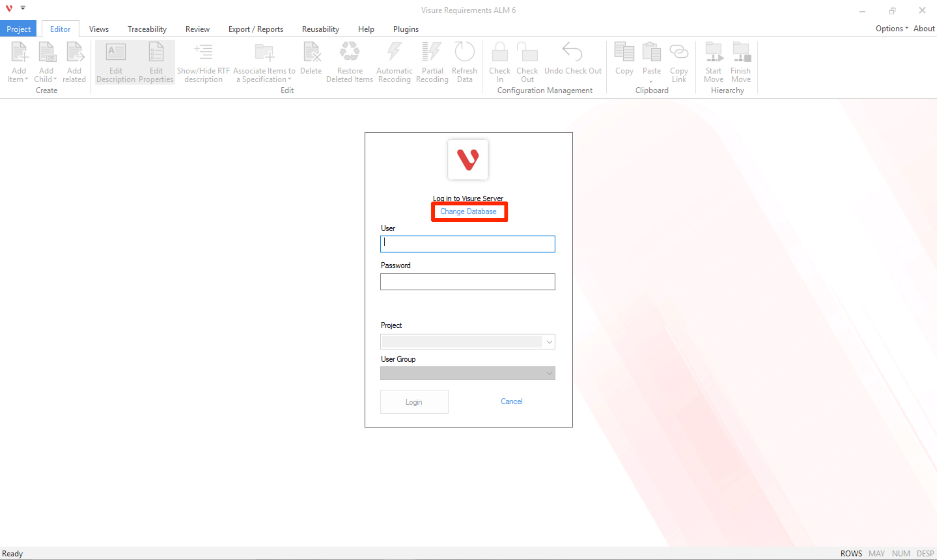Open the Edit Properties tool

coord(156,62)
